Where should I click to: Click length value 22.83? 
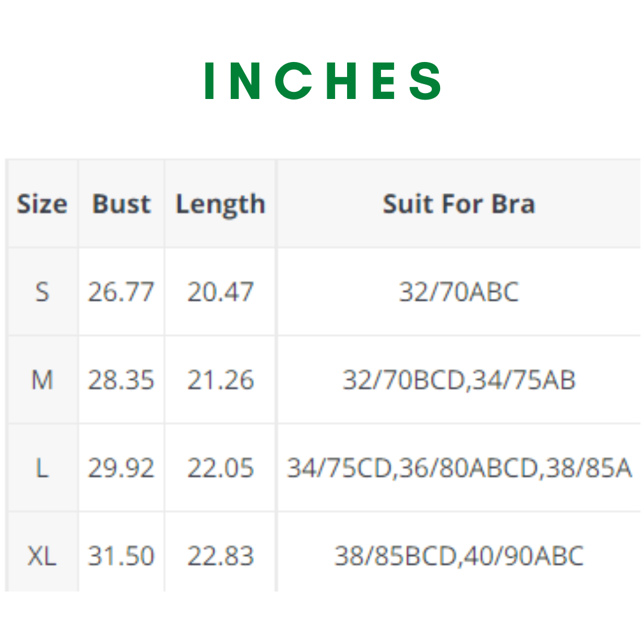pos(221,556)
